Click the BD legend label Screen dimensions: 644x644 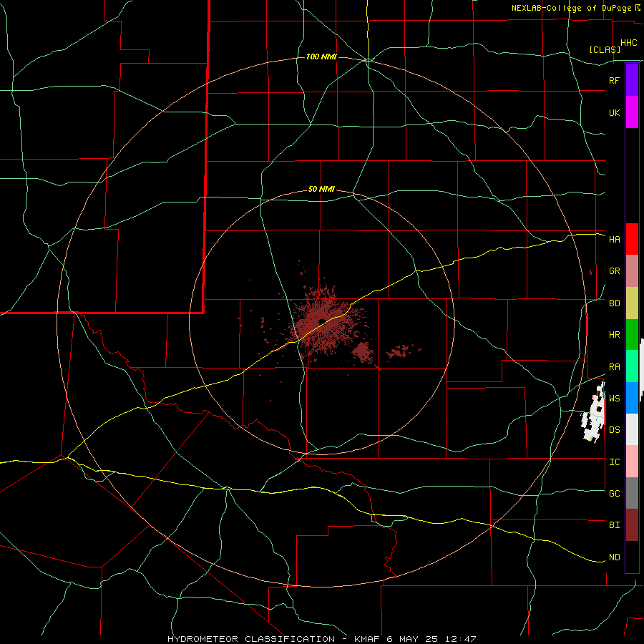tap(614, 303)
